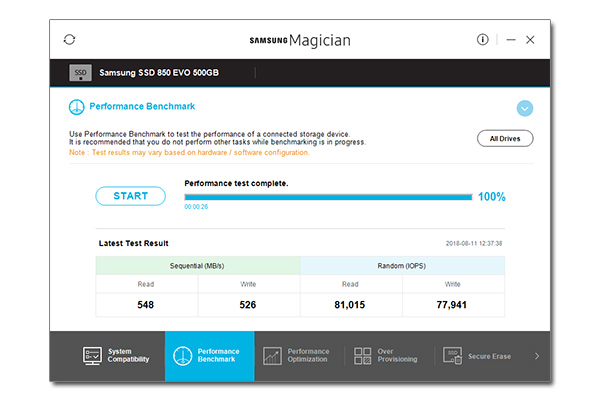Click the Secure Erase SSD icon
The width and height of the screenshot is (600, 400).
452,356
